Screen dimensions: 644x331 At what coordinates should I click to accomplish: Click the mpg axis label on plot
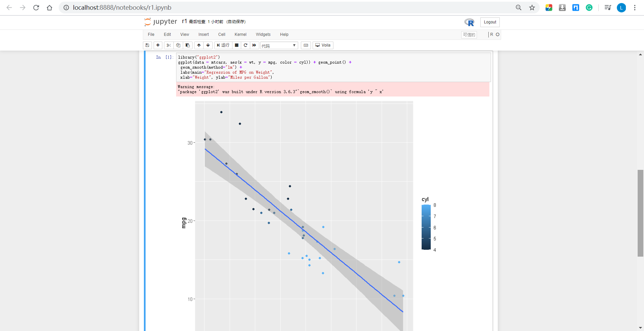click(183, 223)
